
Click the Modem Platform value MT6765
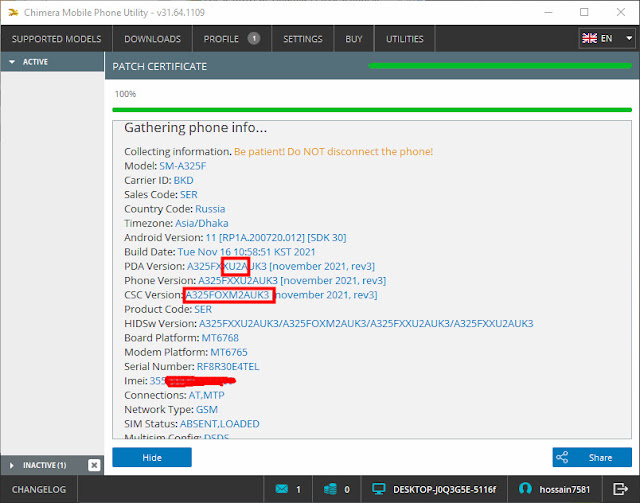pos(229,352)
